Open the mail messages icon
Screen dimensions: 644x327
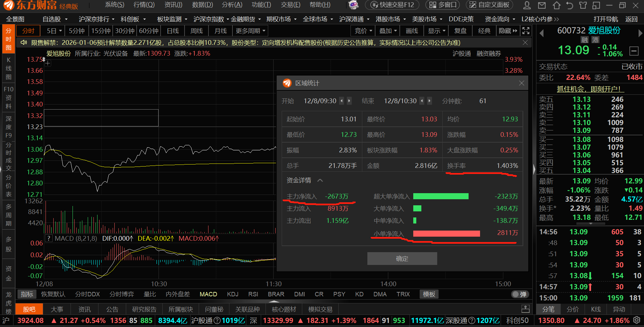click(542, 5)
